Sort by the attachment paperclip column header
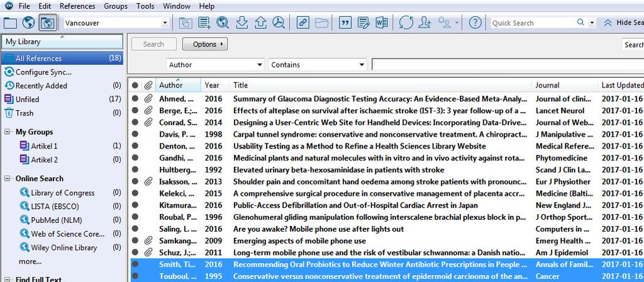The image size is (644, 282). click(148, 85)
